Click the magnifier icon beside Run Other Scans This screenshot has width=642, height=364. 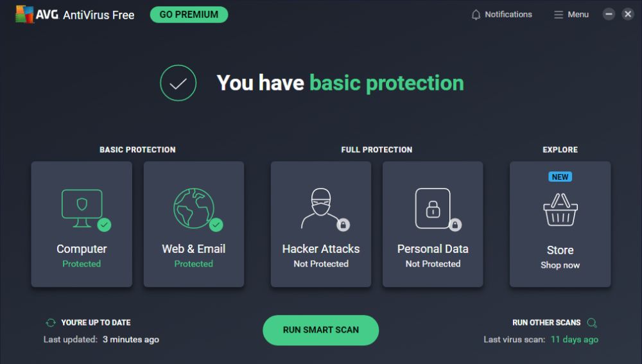pos(592,323)
